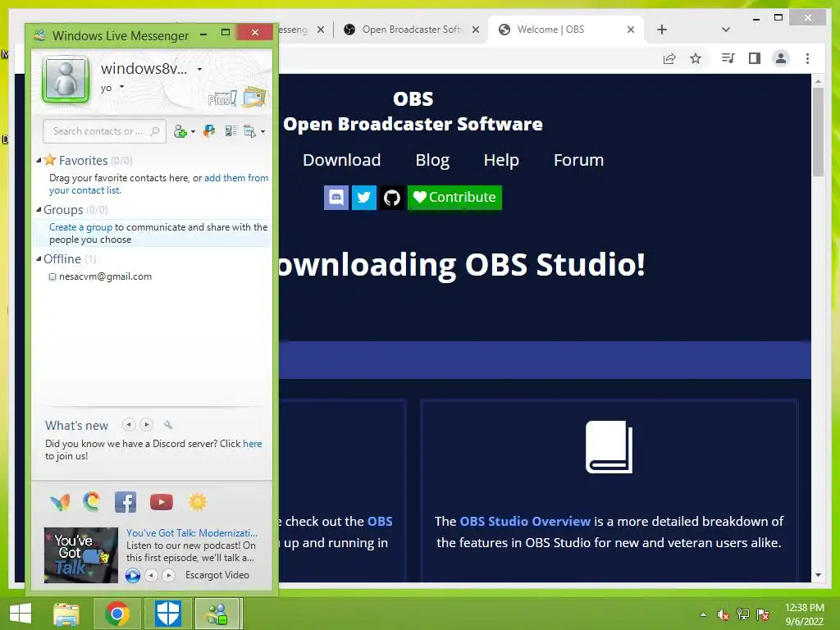The height and width of the screenshot is (630, 840).
Task: Open the Forum menu item
Action: coord(578,160)
